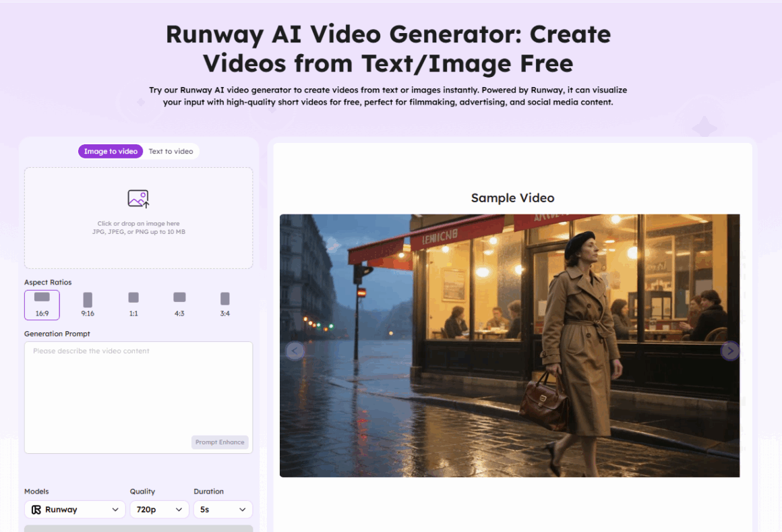Select the 4:3 aspect ratio icon

click(x=179, y=298)
